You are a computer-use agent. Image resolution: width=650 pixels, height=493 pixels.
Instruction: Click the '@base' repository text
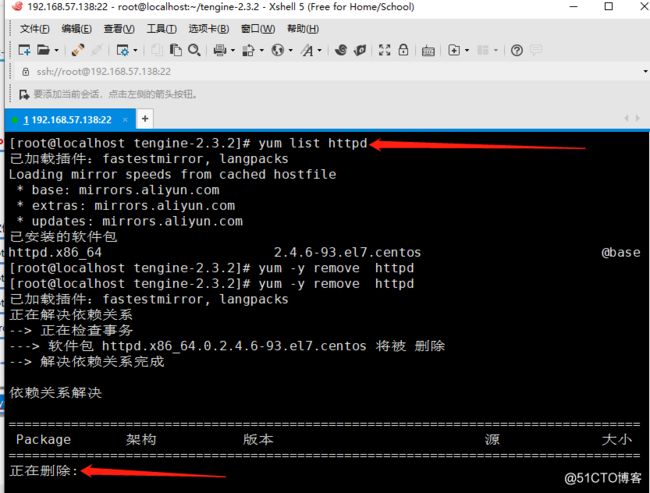click(x=621, y=253)
